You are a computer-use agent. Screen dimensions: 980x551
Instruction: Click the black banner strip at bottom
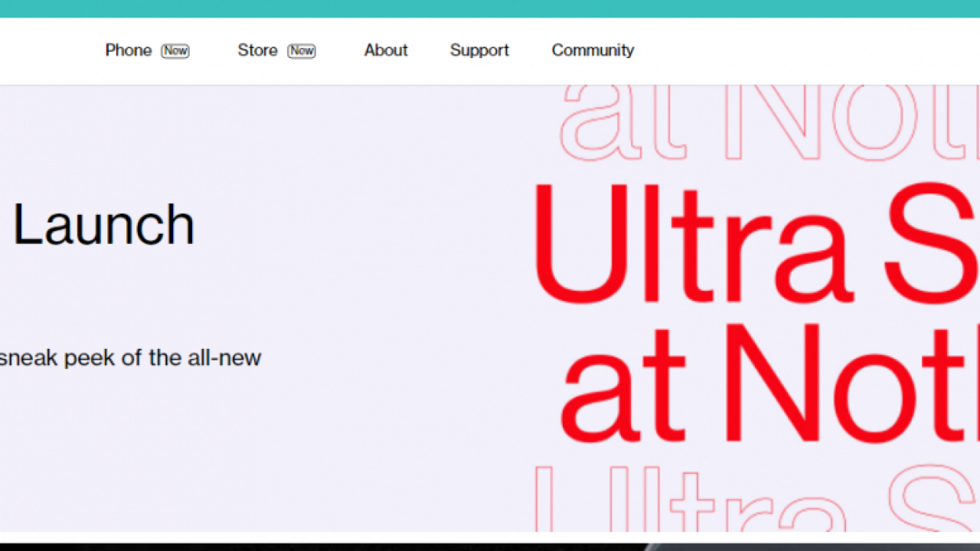click(x=490, y=546)
